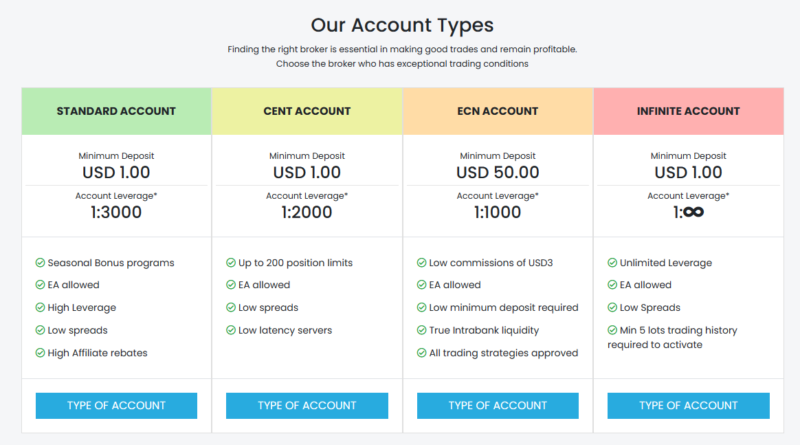The width and height of the screenshot is (800, 445).
Task: Click the USD 50.00 minimum deposit value
Action: pos(497,172)
